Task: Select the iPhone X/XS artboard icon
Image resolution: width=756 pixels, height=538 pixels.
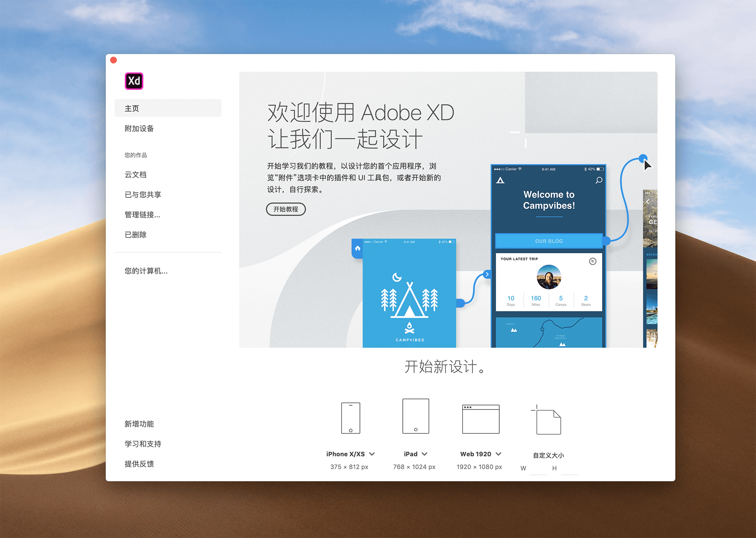Action: pyautogui.click(x=350, y=418)
